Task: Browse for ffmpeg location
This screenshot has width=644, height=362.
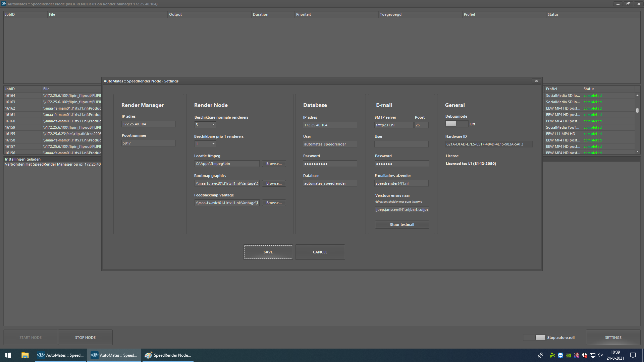Action: pyautogui.click(x=274, y=164)
